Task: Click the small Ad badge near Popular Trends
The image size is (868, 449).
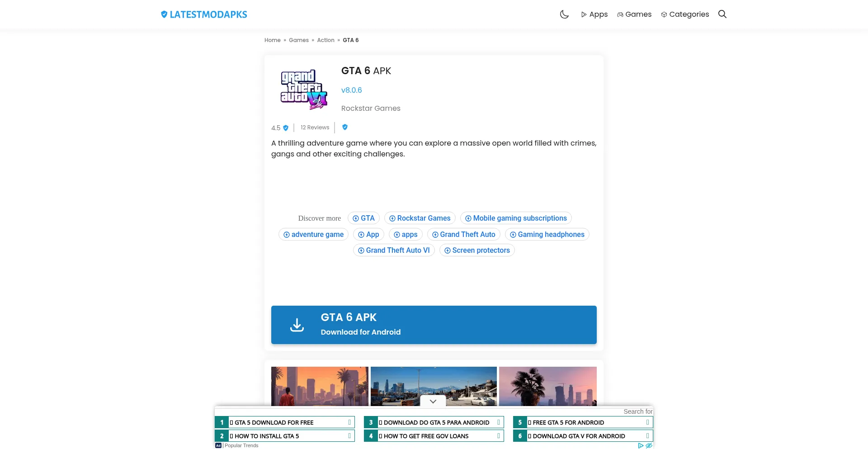Action: (x=218, y=445)
